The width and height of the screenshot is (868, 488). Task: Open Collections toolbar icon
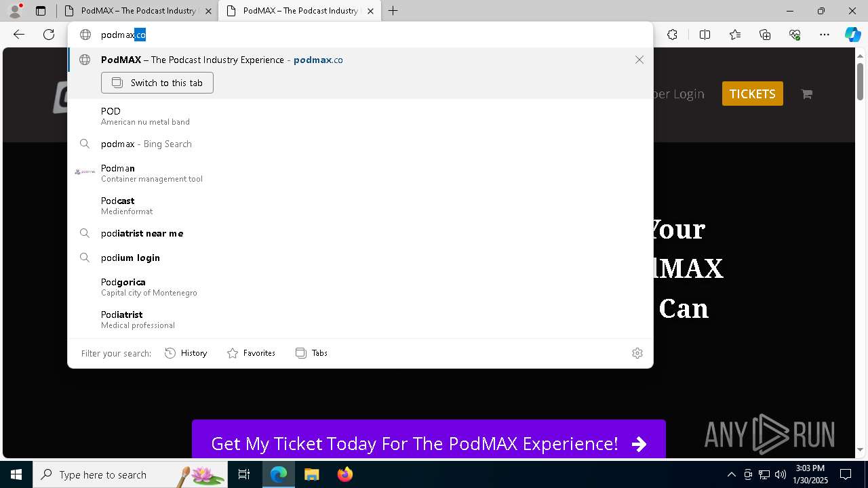point(765,35)
